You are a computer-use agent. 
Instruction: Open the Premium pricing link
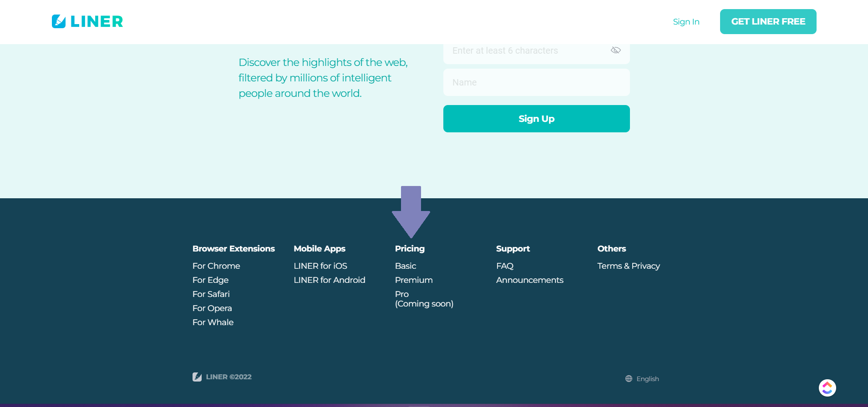(414, 280)
